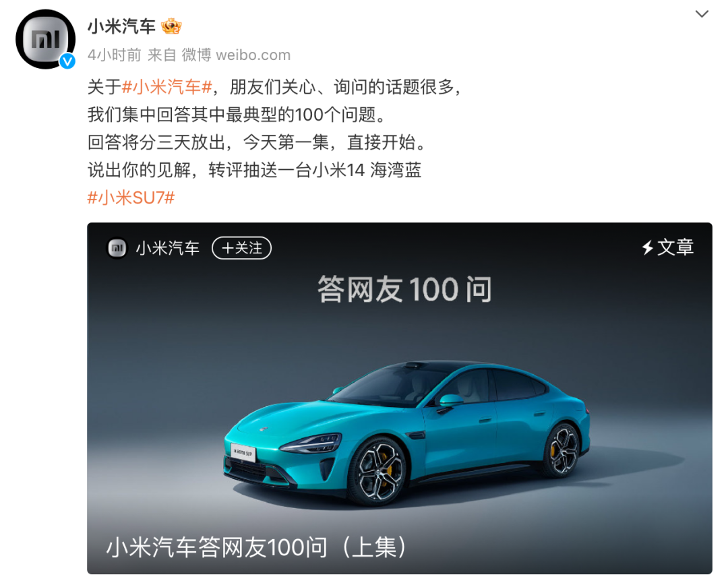
Task: Click the blue verified badge on avatar
Action: pyautogui.click(x=67, y=61)
